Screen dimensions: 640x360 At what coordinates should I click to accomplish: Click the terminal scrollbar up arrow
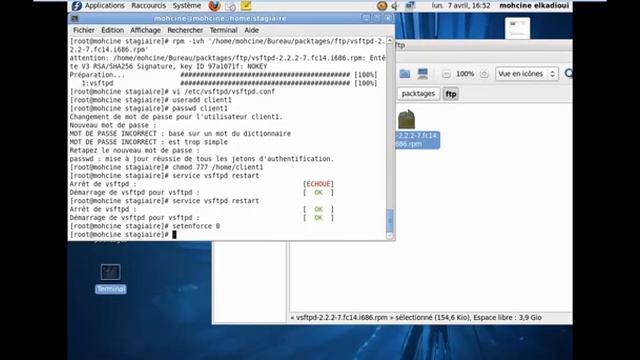coord(390,40)
